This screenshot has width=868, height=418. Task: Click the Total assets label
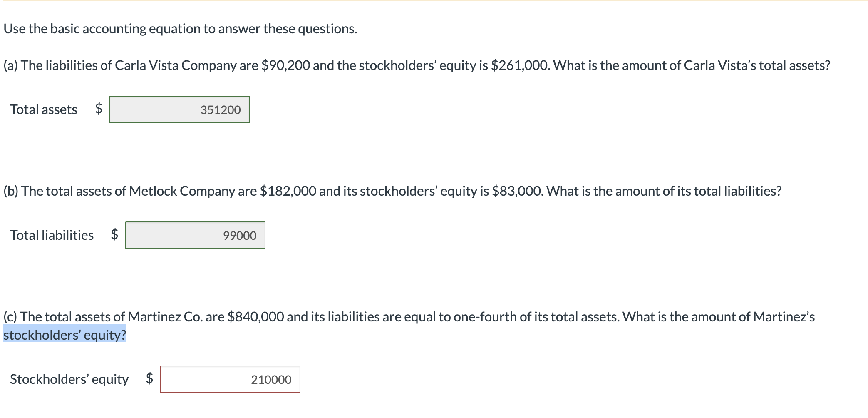tap(43, 109)
